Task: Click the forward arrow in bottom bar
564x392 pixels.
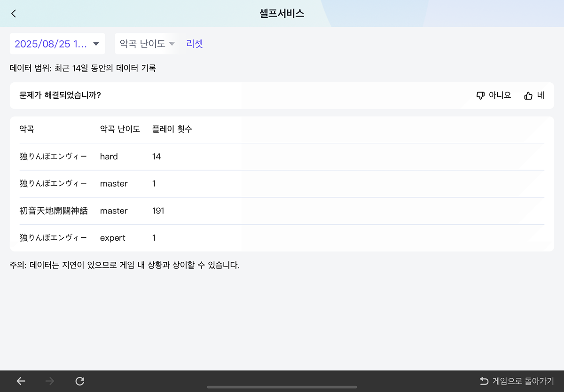Action: [50, 381]
